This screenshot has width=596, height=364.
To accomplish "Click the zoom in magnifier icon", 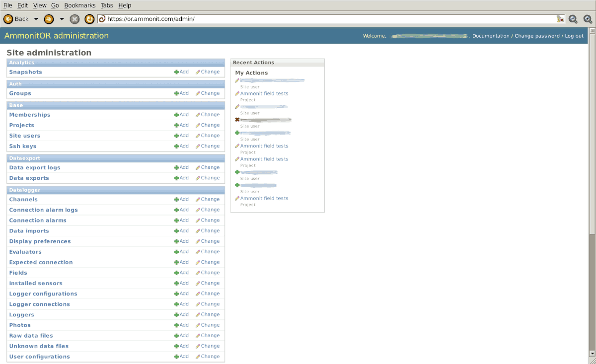I will 588,19.
